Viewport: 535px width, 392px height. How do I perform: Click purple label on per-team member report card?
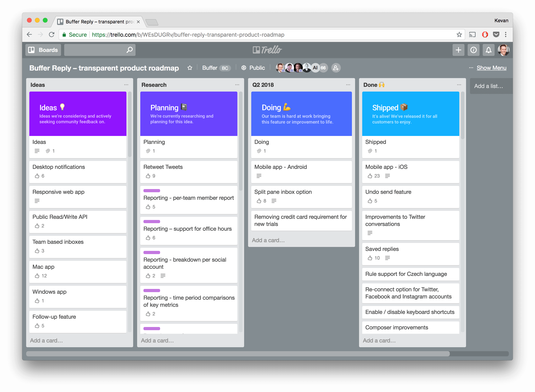(x=152, y=190)
